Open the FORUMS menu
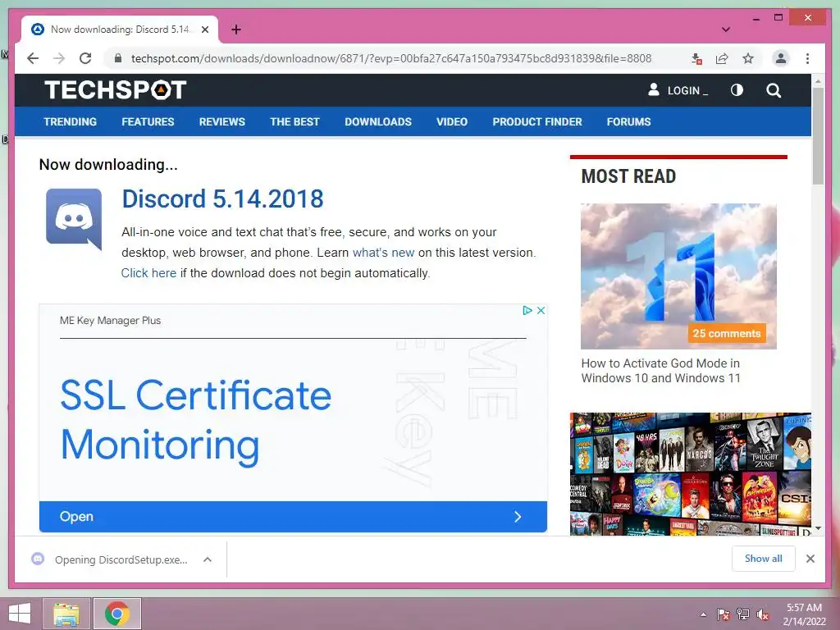 [629, 121]
